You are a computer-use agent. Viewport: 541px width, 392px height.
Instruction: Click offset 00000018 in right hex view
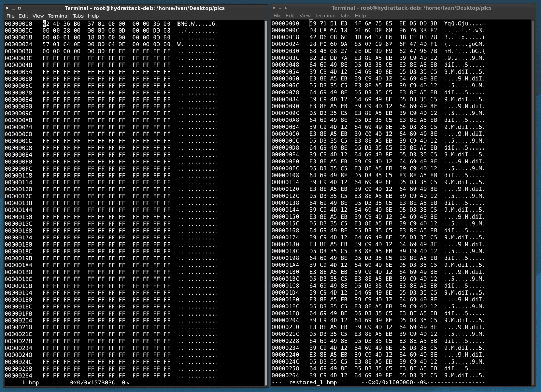285,37
